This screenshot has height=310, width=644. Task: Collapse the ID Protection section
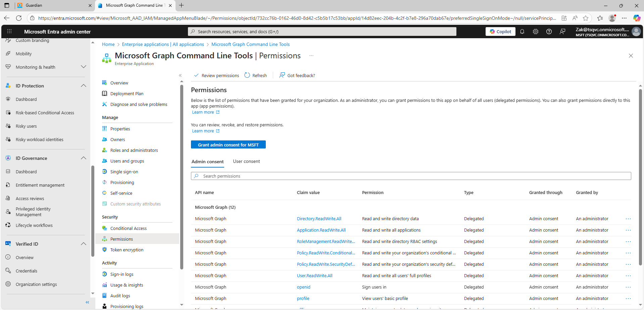tap(84, 86)
